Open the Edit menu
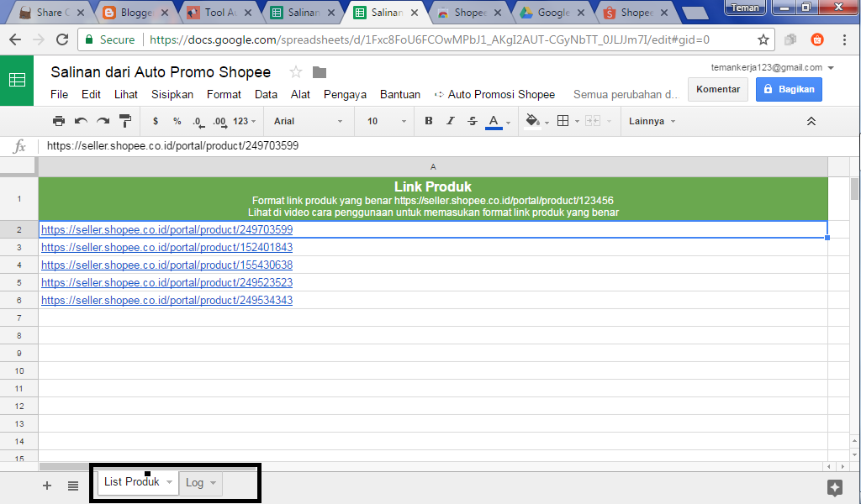The image size is (861, 504). click(91, 94)
